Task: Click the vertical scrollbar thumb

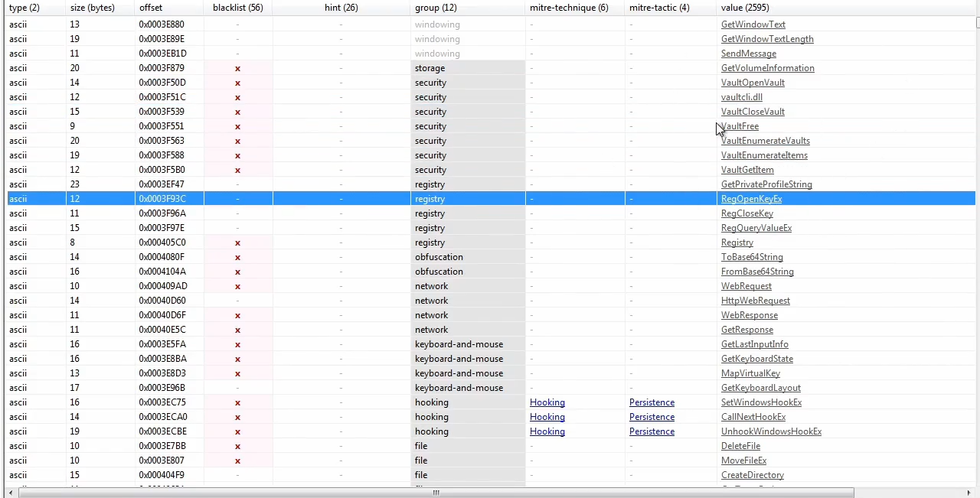Action: 978,21
